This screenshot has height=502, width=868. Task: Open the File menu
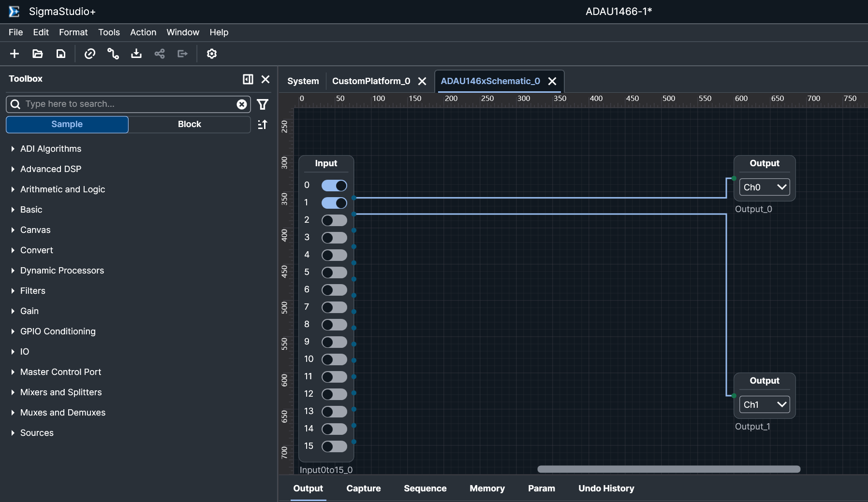pos(16,32)
